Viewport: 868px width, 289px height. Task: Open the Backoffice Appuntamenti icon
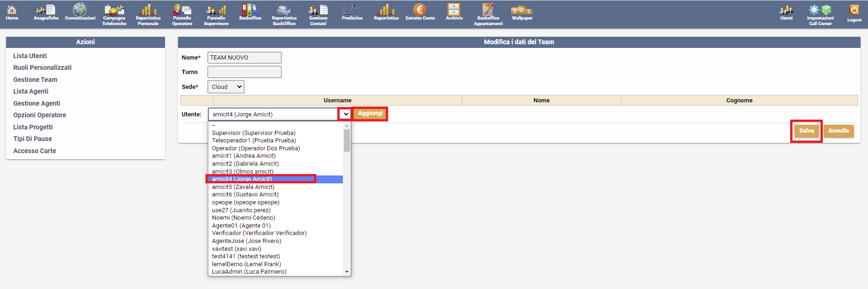[x=488, y=14]
